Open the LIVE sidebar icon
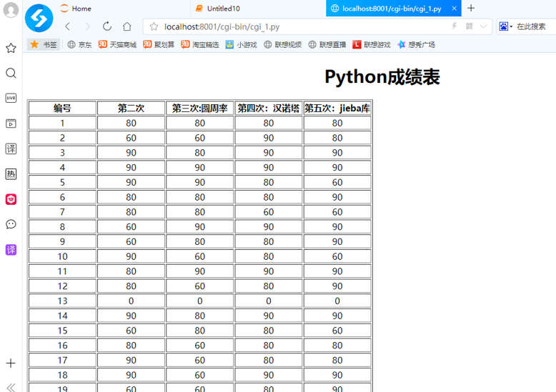This screenshot has height=392, width=556. 11,98
